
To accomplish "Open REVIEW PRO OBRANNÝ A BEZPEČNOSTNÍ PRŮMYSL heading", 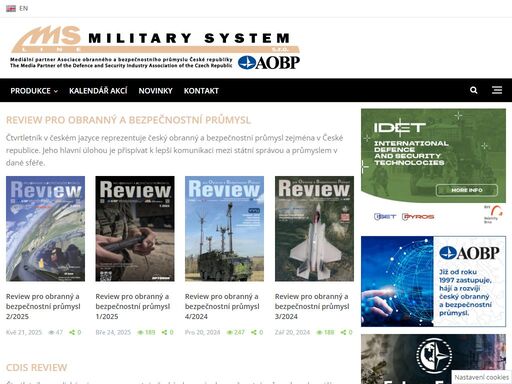I will (128, 120).
